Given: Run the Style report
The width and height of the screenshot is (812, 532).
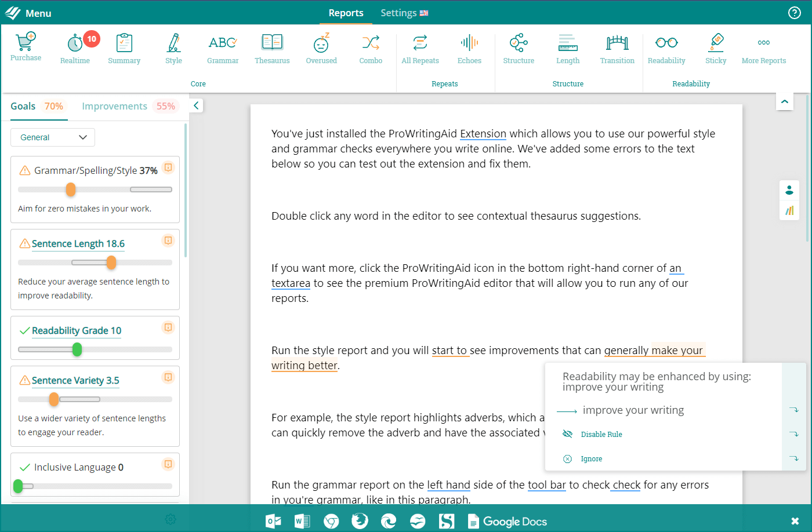Looking at the screenshot, I should 173,48.
